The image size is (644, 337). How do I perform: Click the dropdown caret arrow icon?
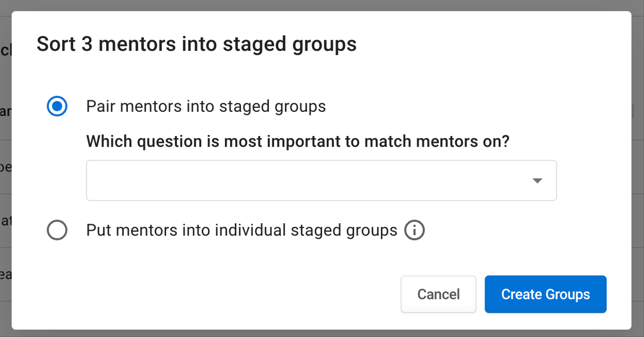(x=537, y=181)
